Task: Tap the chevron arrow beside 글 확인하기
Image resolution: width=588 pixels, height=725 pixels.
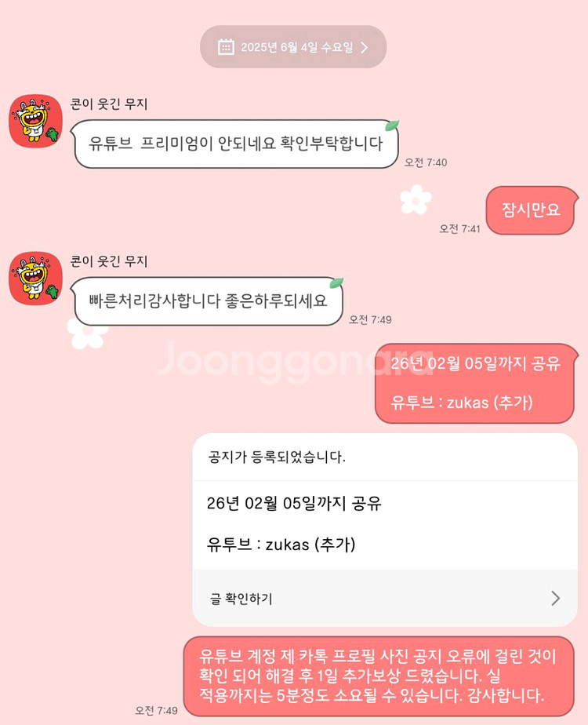Action: [x=556, y=599]
